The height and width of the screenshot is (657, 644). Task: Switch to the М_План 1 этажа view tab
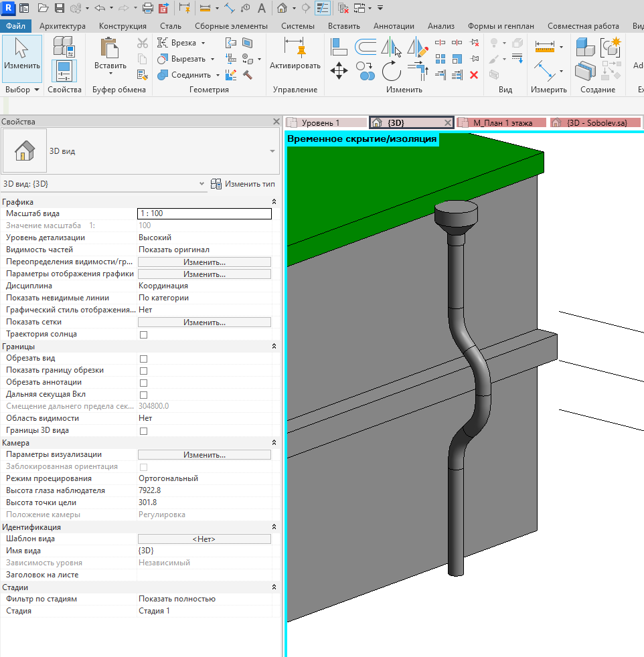click(x=502, y=122)
